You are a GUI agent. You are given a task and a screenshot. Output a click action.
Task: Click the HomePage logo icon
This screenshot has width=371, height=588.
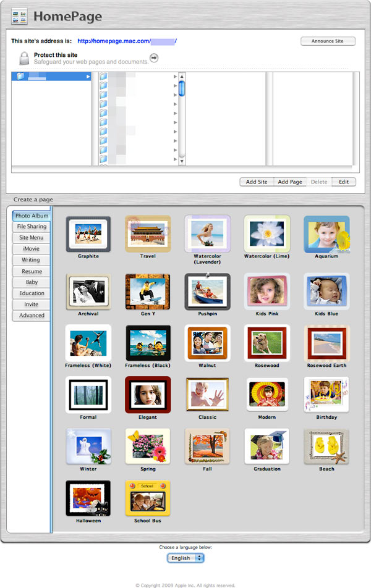19,17
